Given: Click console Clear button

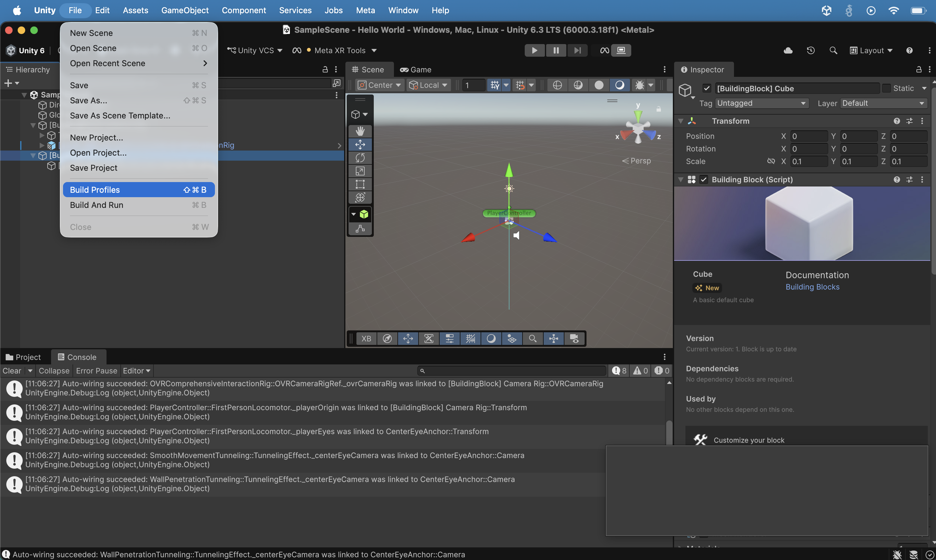Looking at the screenshot, I should tap(12, 371).
